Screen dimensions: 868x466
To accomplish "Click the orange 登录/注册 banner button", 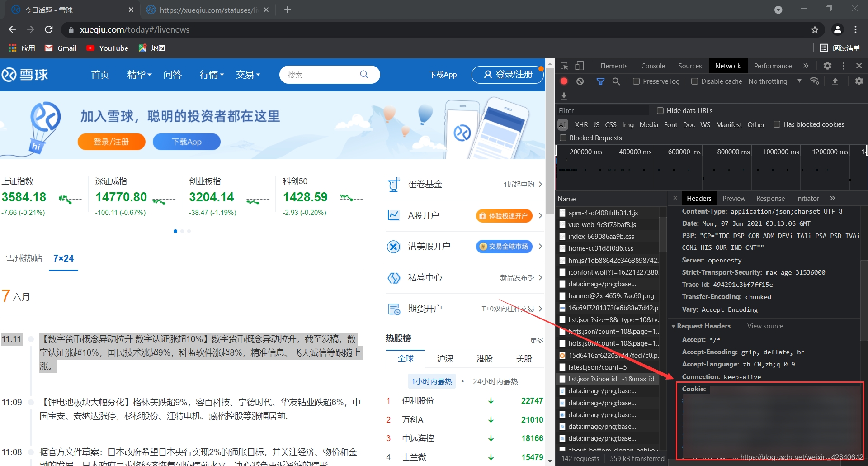I will pyautogui.click(x=111, y=142).
